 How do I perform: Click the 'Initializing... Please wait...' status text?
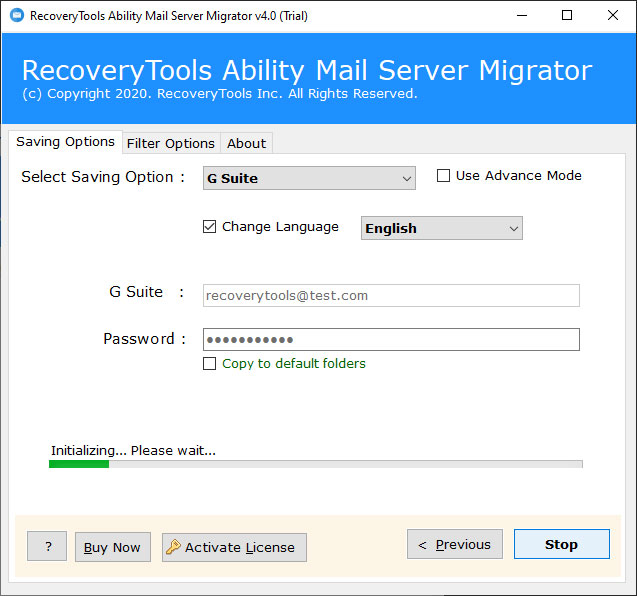click(x=133, y=451)
